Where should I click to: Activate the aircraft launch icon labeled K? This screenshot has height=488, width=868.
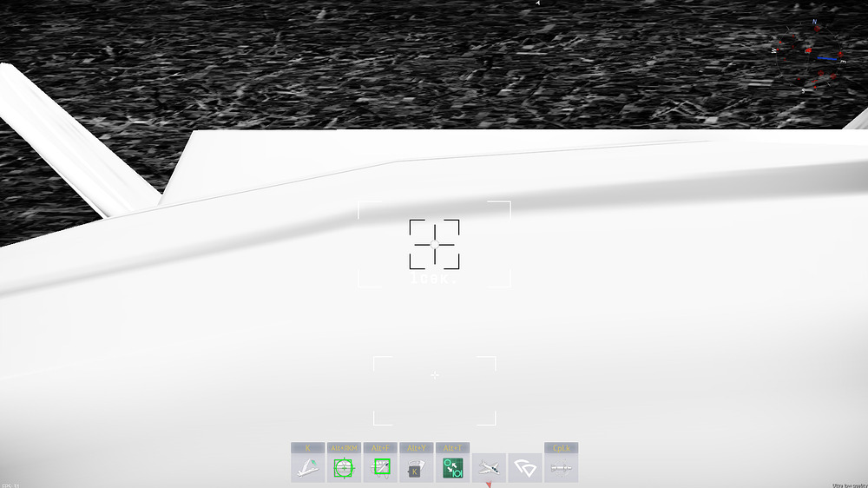(308, 467)
